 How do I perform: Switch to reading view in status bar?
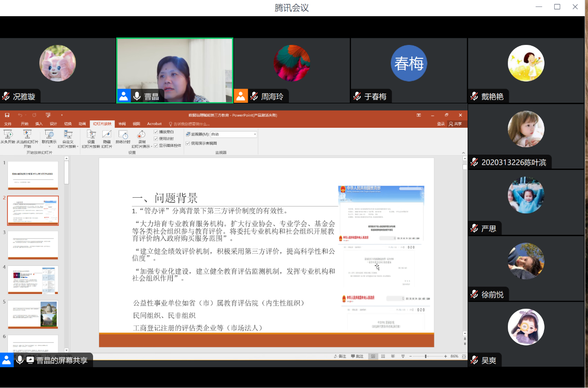[393, 357]
